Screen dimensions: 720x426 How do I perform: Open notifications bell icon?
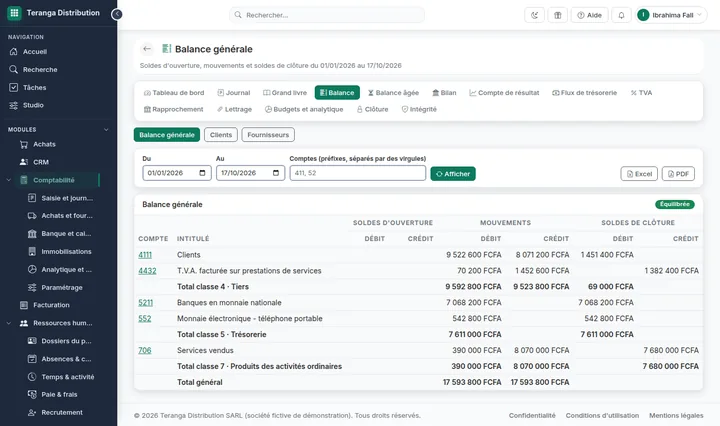(x=621, y=15)
